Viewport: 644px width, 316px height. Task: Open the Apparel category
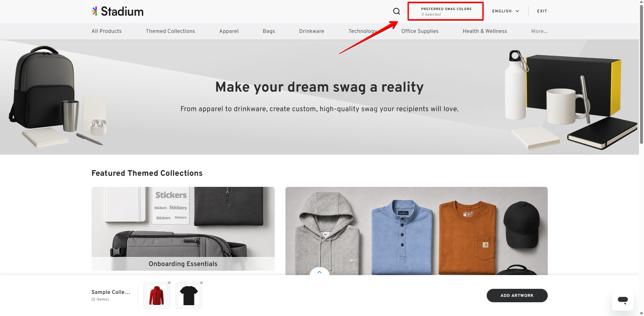[x=229, y=31]
